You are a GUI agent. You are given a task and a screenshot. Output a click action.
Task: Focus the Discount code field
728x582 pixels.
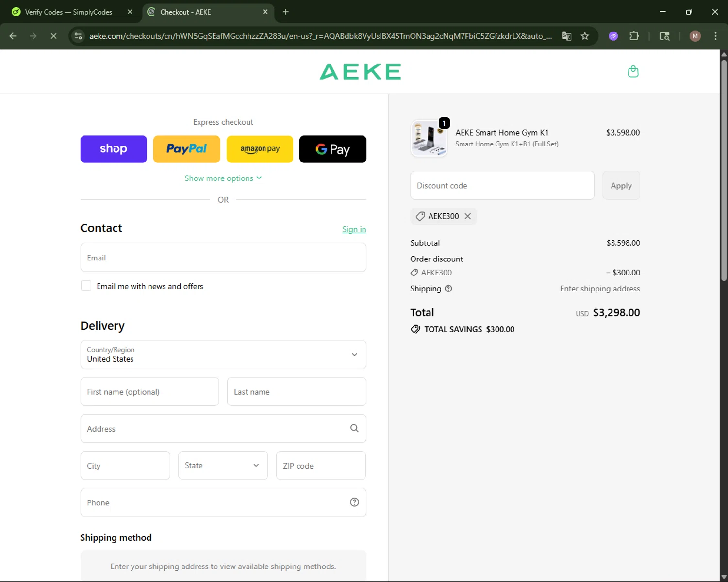[502, 185]
